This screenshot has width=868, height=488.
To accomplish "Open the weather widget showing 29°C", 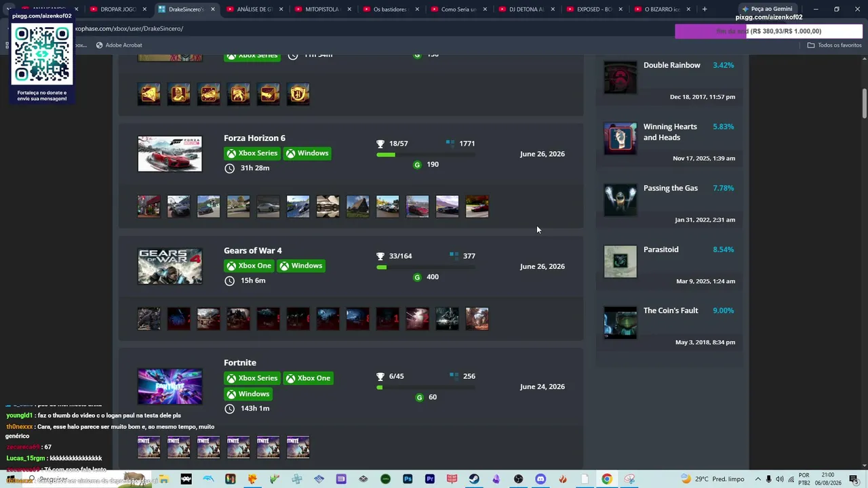I will point(712,479).
